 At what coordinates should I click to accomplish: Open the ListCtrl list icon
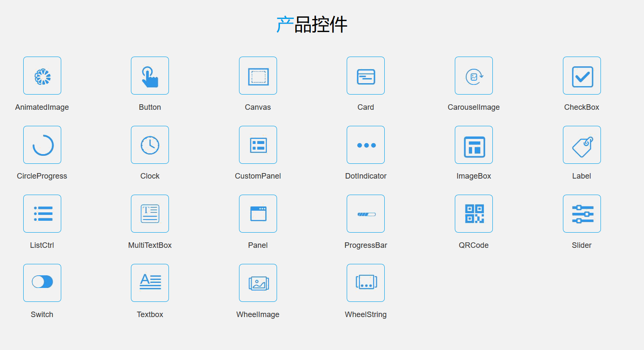click(x=42, y=214)
